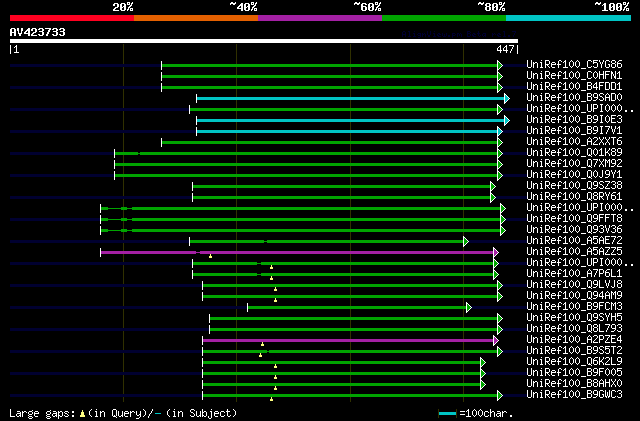The width and height of the screenshot is (640, 421).
Task: Select the UniRef100_B9S5T2 label
Action: (574, 350)
